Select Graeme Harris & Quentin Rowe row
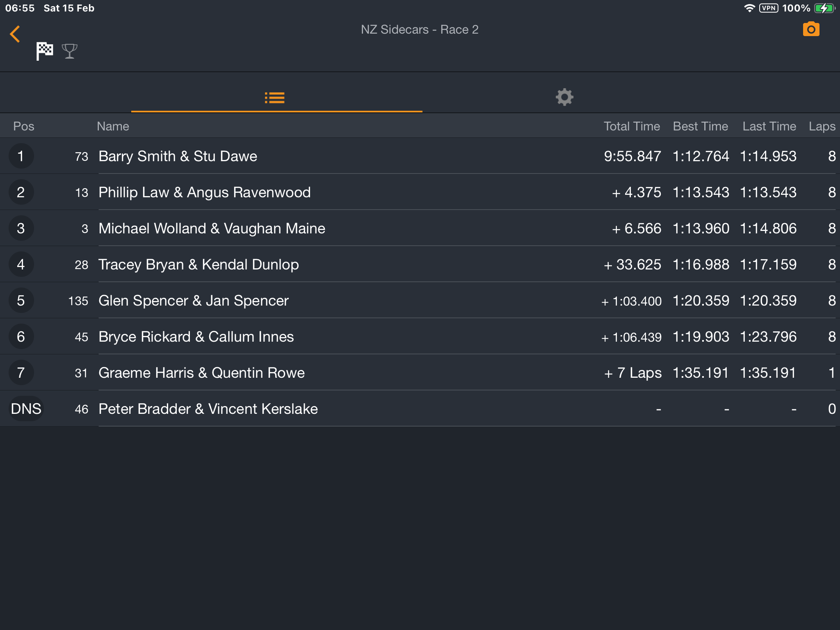This screenshot has height=630, width=840. 420,372
